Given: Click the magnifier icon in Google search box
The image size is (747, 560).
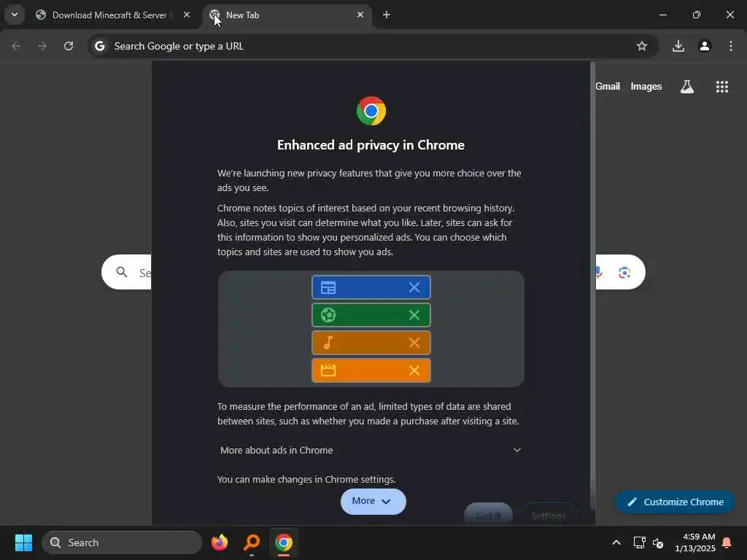Looking at the screenshot, I should coord(122,272).
